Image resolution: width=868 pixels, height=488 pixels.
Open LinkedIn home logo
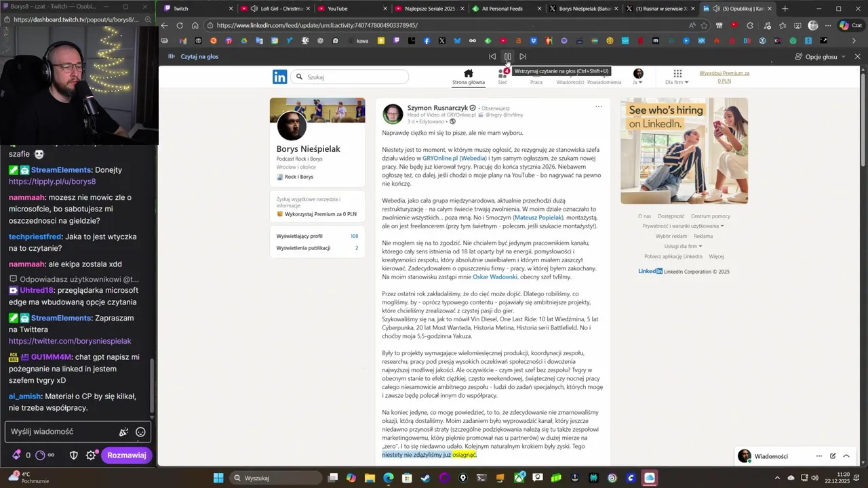[x=279, y=77]
